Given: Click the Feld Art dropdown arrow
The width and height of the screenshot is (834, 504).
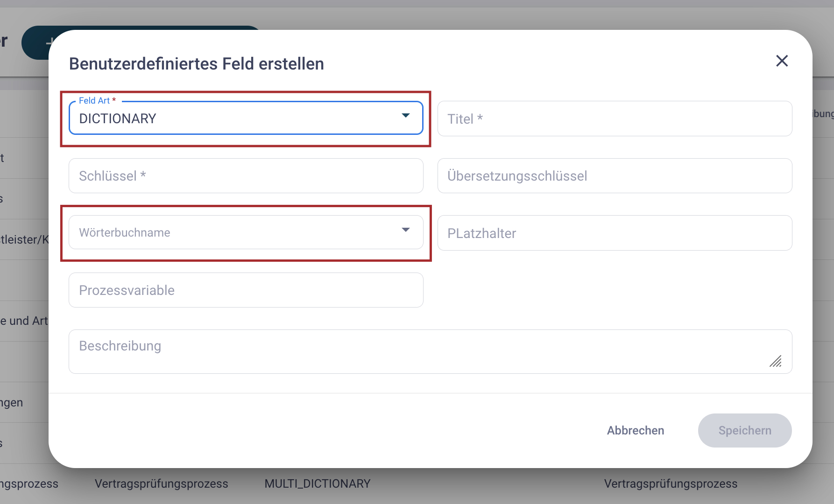Looking at the screenshot, I should pyautogui.click(x=405, y=115).
